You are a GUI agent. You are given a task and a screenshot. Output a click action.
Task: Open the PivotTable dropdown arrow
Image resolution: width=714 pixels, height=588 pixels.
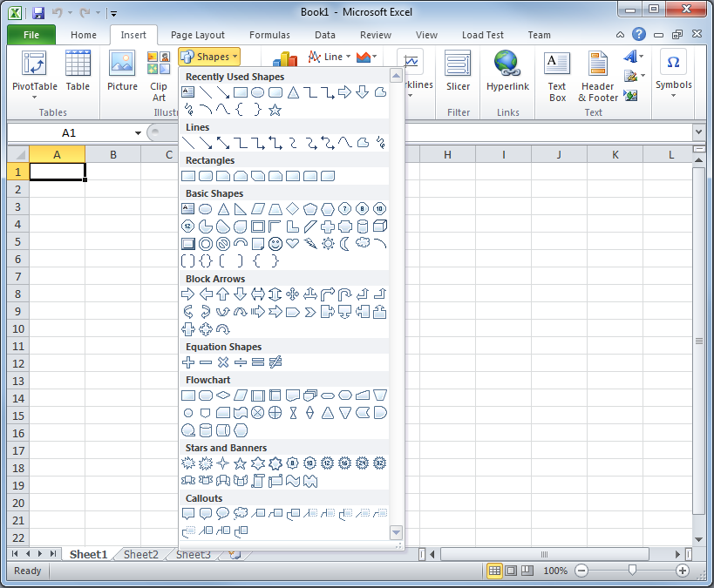tap(34, 98)
